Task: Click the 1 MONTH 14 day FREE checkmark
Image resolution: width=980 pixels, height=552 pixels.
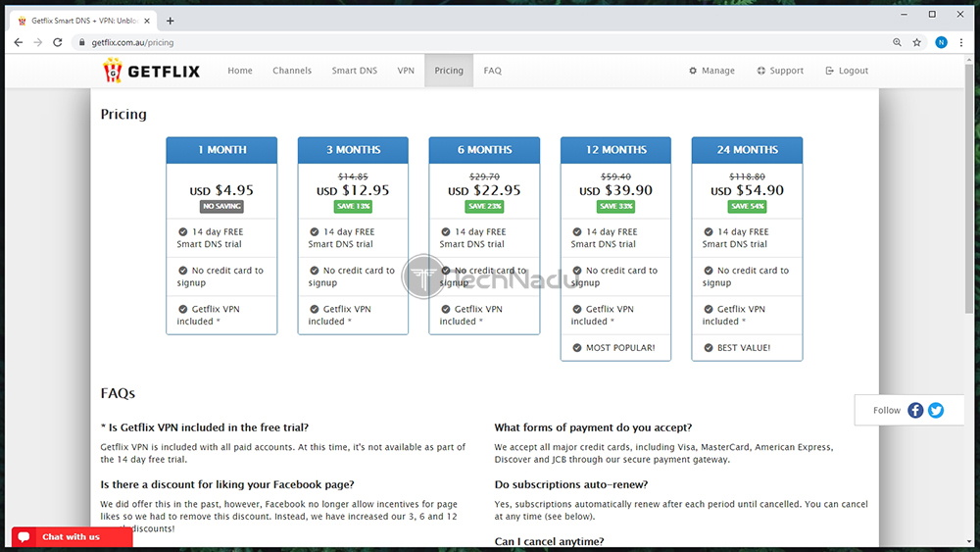Action: (183, 231)
